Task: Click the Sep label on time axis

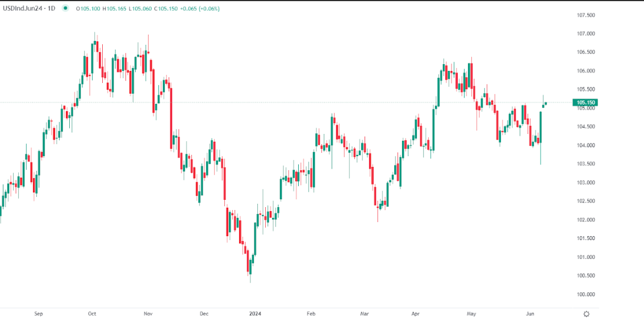Action: click(x=39, y=313)
